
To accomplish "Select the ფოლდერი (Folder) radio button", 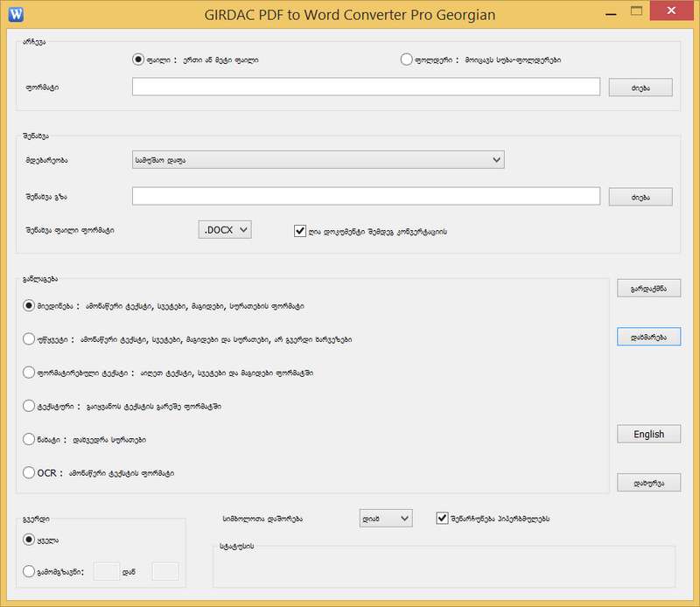I will coord(406,59).
